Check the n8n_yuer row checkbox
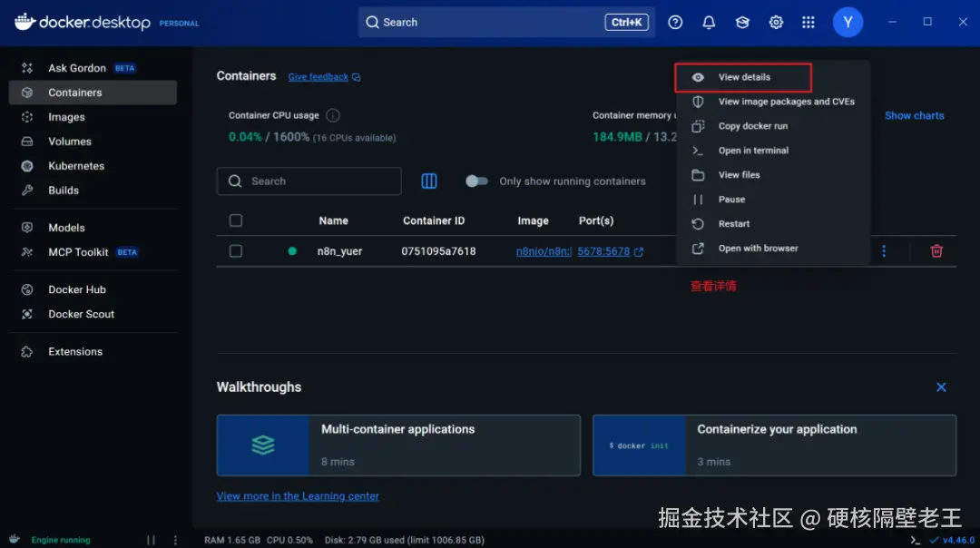Viewport: 980px width, 548px height. tap(236, 251)
